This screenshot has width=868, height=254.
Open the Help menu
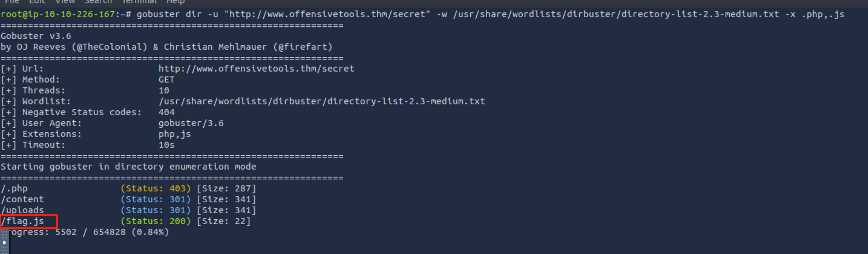click(175, 2)
